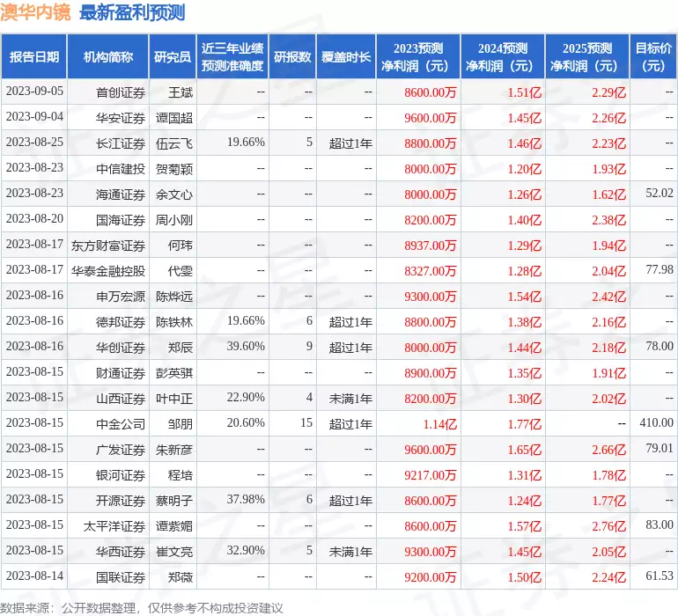
Task: Click the 1.14亿 2023 profit value
Action: point(439,423)
